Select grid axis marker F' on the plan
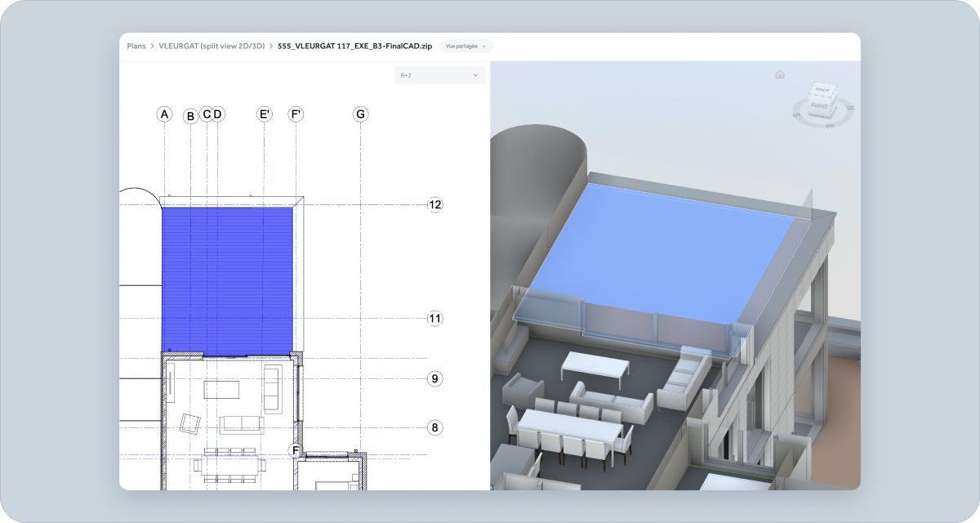The width and height of the screenshot is (980, 523). (295, 114)
